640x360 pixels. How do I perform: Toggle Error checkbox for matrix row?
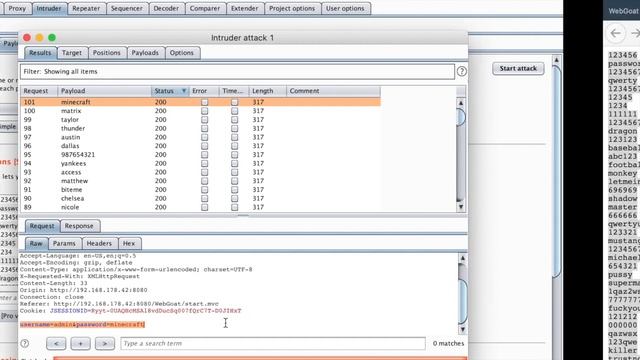204,111
